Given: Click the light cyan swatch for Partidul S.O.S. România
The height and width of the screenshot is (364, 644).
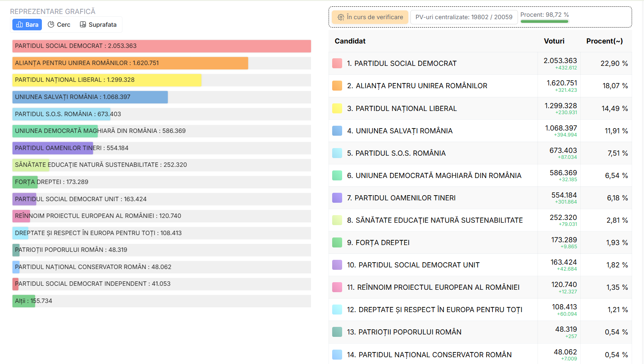Looking at the screenshot, I should [337, 153].
